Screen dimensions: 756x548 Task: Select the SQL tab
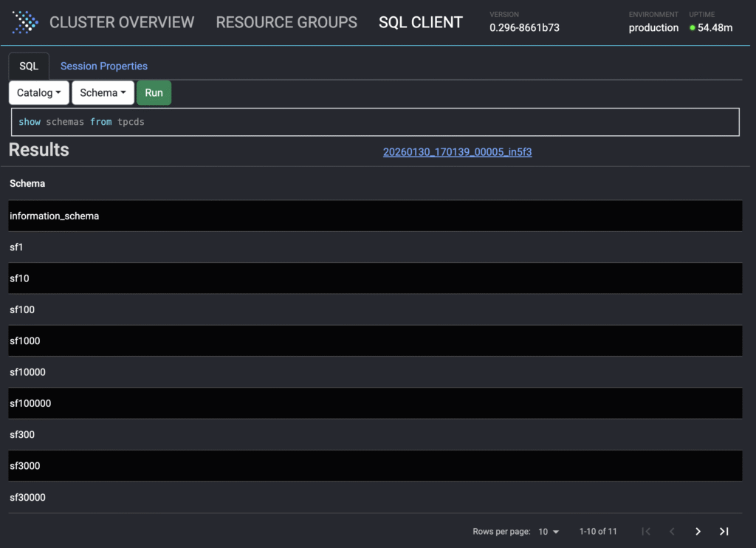(x=29, y=66)
